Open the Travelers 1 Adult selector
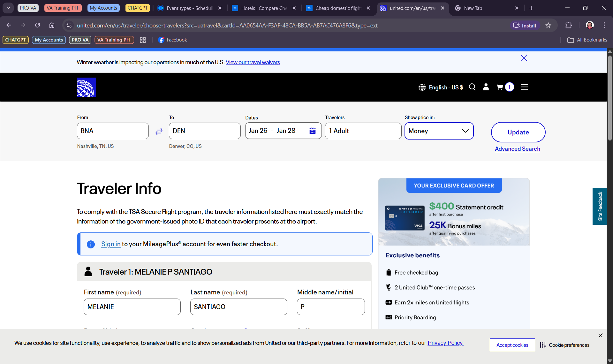 point(363,131)
